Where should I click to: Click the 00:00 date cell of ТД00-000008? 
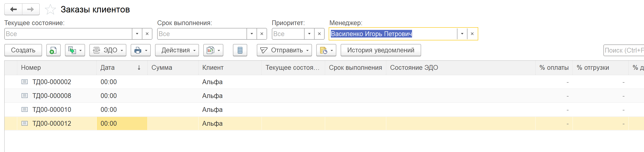(x=122, y=96)
